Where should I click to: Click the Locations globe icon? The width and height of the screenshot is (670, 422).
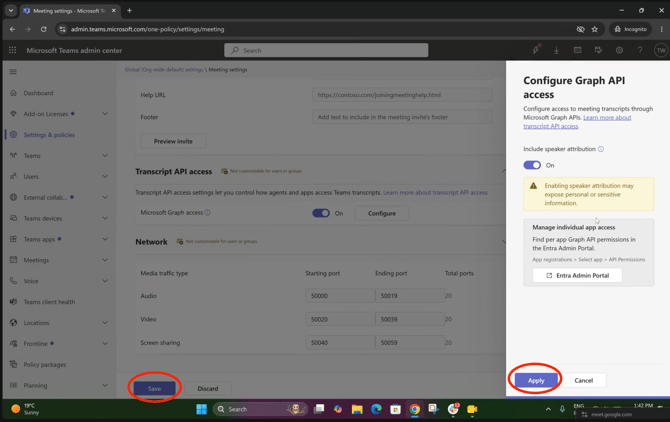point(13,322)
